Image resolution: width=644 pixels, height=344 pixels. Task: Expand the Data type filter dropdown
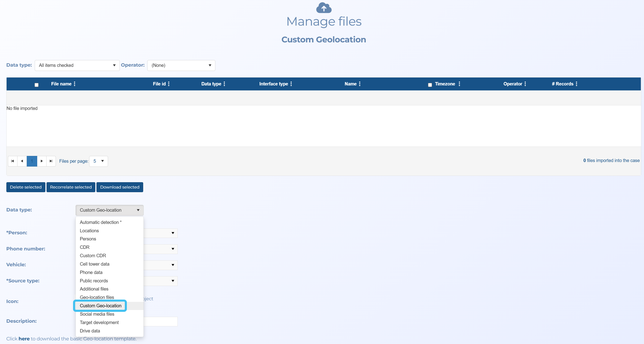coord(77,65)
